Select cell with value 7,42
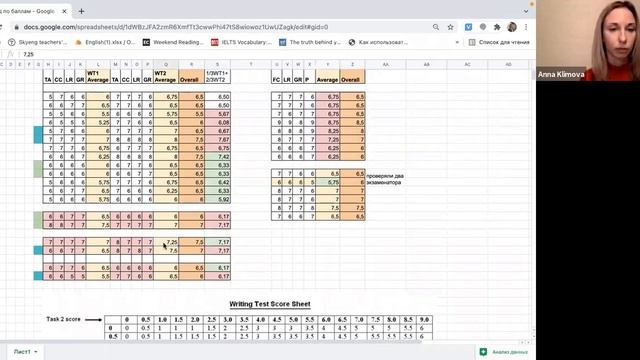The image size is (640, 360). 217,156
